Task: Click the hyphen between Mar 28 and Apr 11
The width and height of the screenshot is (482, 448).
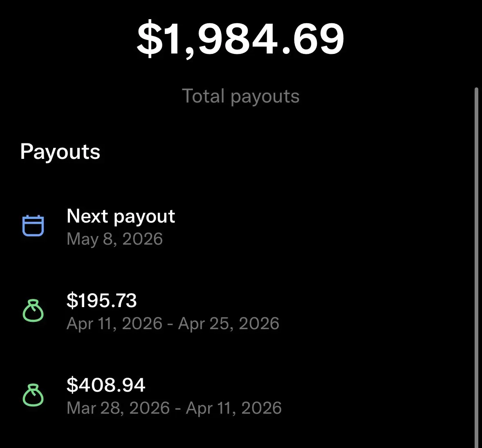Action: [x=177, y=409]
